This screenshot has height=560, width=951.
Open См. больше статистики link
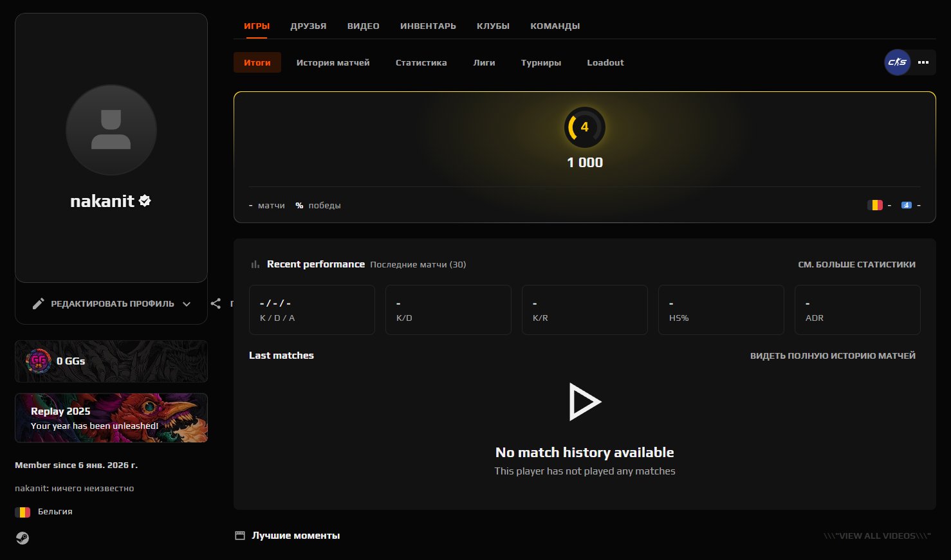pyautogui.click(x=856, y=264)
